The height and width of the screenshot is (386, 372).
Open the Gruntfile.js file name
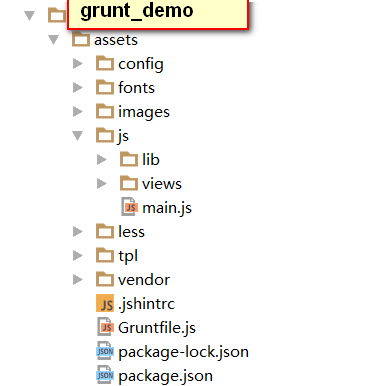coord(157,328)
